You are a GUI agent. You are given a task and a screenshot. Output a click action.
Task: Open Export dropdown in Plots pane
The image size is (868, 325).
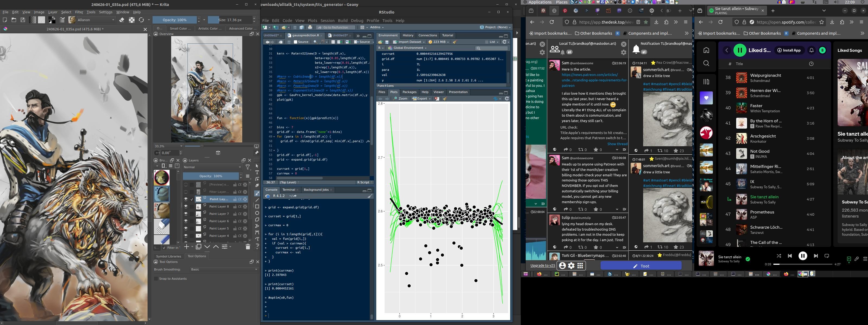[x=422, y=98]
